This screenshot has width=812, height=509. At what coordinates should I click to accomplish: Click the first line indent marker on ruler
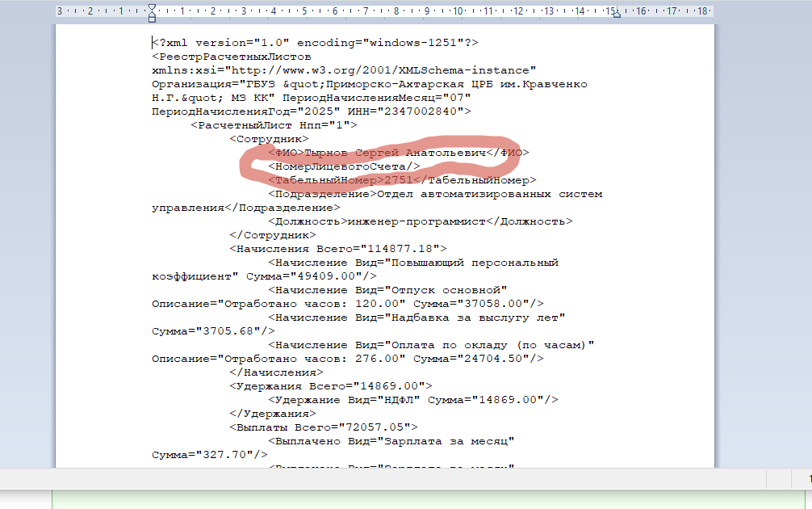152,8
